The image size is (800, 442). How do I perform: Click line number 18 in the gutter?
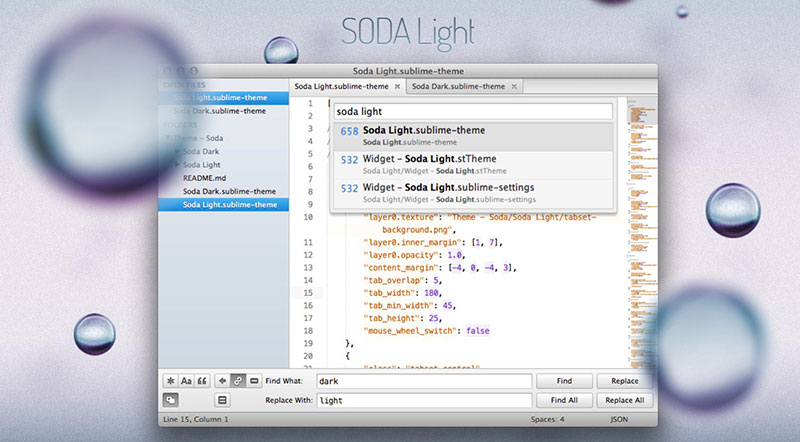(308, 331)
